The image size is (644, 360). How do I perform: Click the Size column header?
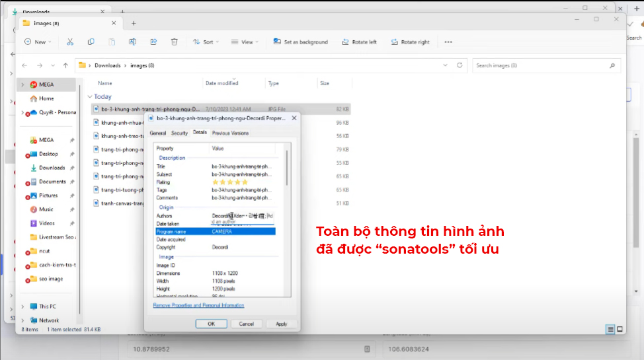(325, 83)
